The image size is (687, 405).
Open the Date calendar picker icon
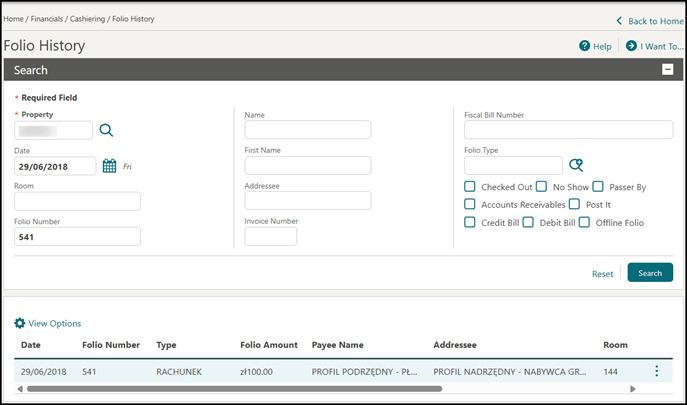click(x=110, y=166)
